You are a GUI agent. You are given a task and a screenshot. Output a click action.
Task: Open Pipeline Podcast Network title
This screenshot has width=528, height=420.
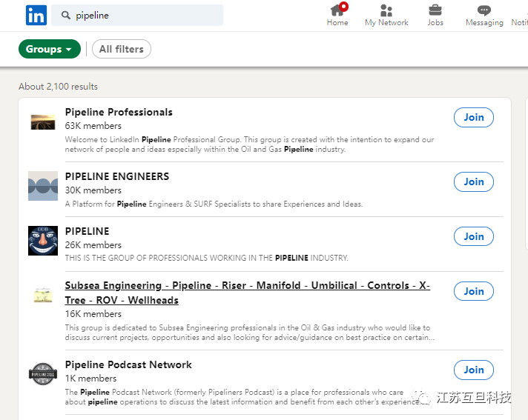tap(128, 364)
